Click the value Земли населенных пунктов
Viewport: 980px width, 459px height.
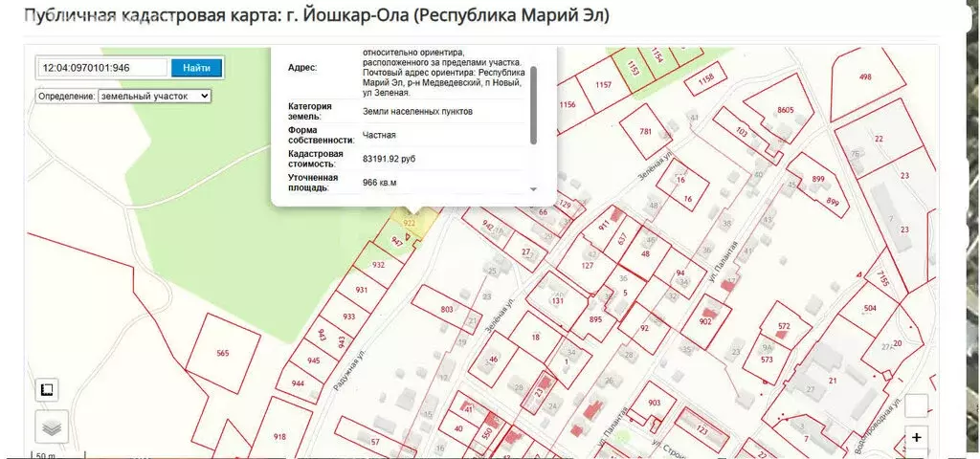click(417, 111)
